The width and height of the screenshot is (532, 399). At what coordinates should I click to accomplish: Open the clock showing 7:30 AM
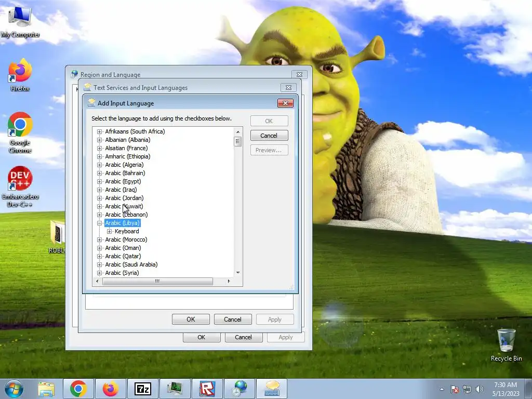506,389
